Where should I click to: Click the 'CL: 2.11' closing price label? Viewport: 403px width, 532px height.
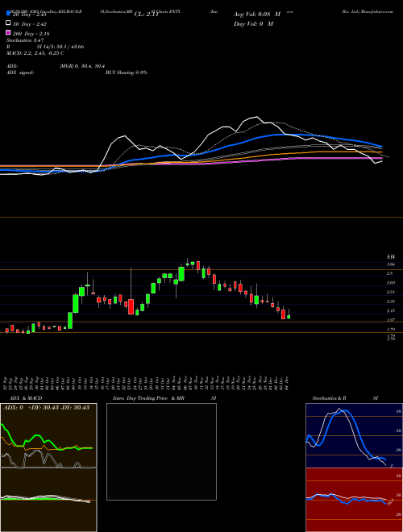tap(147, 15)
